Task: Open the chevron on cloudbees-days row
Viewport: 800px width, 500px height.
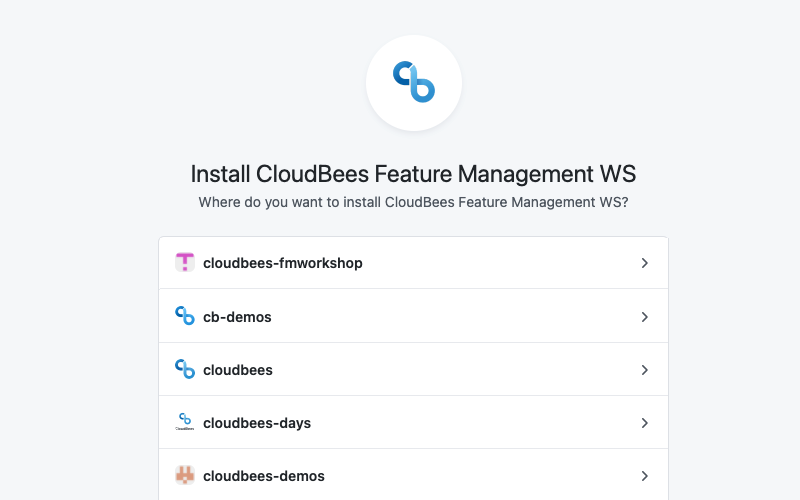Action: [x=644, y=423]
